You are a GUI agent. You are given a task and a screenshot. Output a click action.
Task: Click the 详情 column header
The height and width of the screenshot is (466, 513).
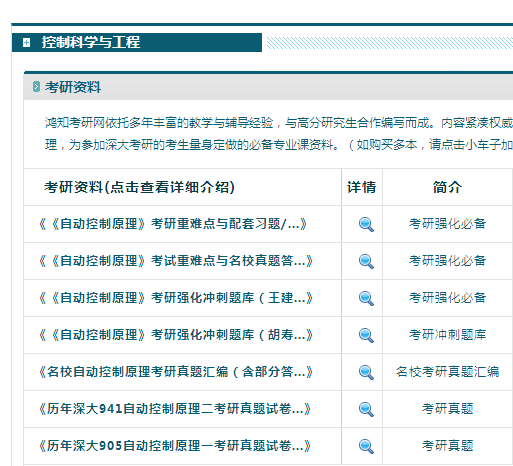(x=362, y=187)
